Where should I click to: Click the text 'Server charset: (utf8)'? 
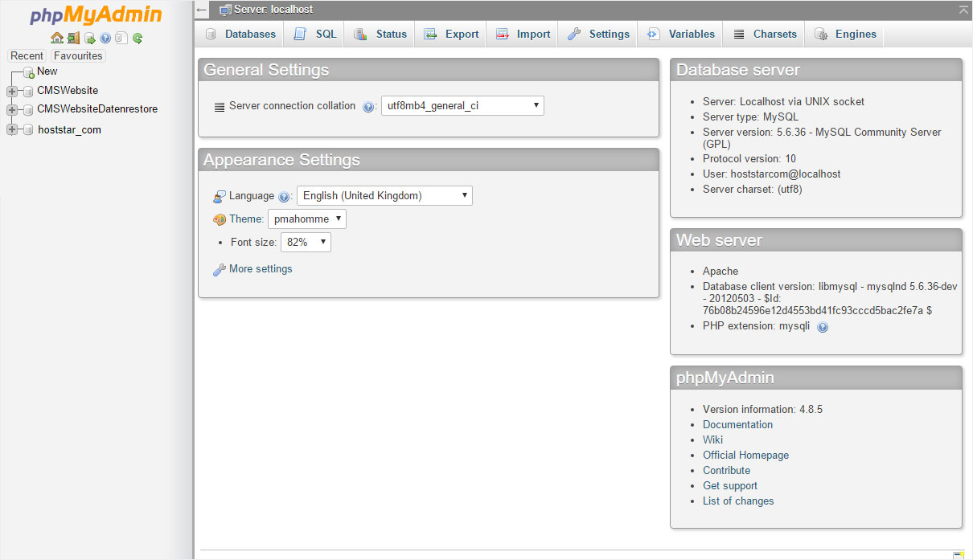752,189
